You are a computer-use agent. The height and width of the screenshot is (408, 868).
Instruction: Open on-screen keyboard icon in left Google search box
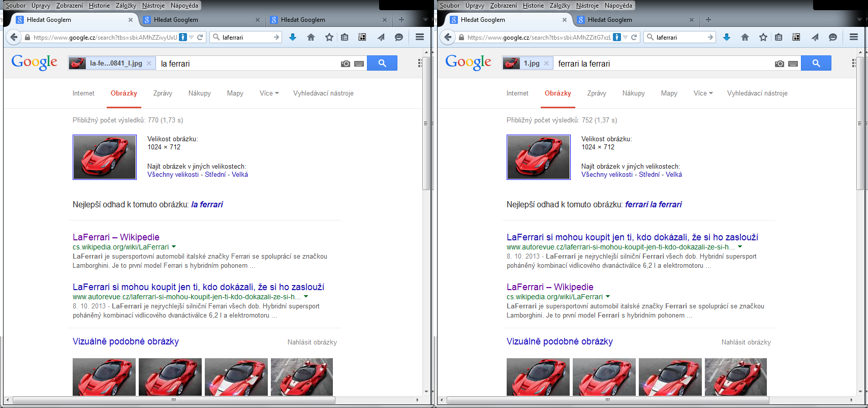pyautogui.click(x=359, y=64)
